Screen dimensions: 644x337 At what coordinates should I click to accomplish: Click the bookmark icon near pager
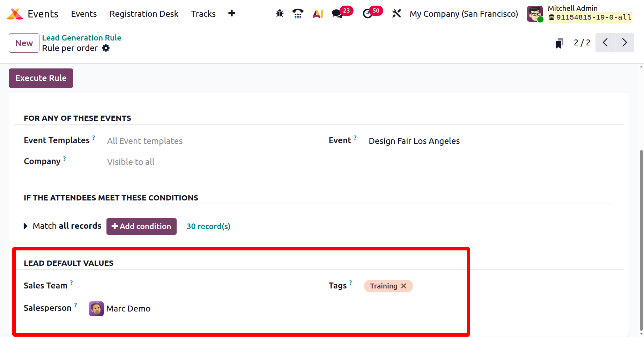(559, 43)
